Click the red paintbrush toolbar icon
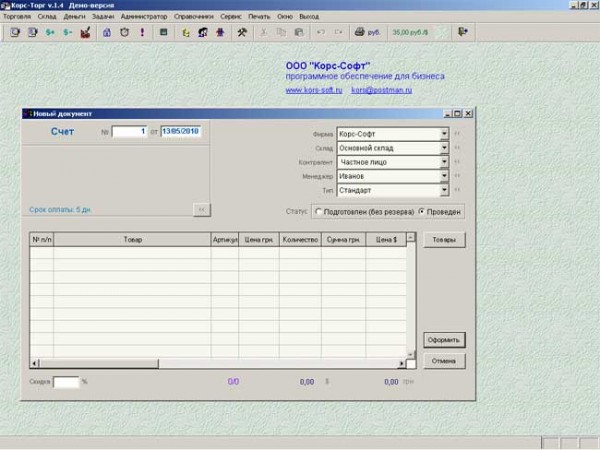The width and height of the screenshot is (600, 450). click(x=86, y=32)
